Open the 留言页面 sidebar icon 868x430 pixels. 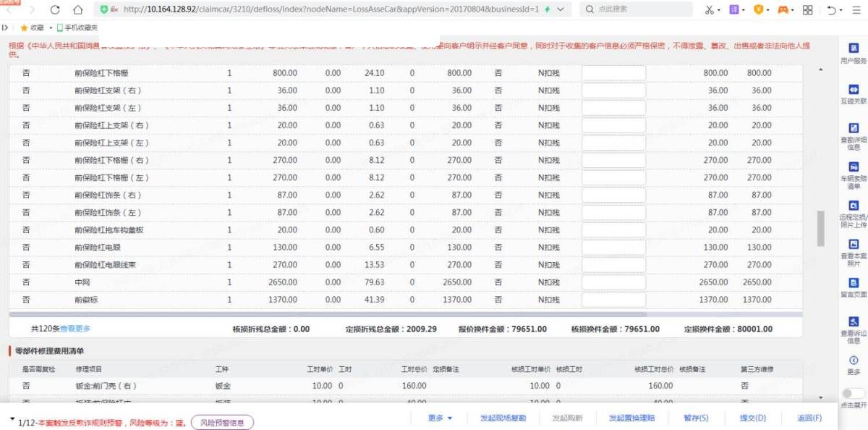pyautogui.click(x=854, y=283)
